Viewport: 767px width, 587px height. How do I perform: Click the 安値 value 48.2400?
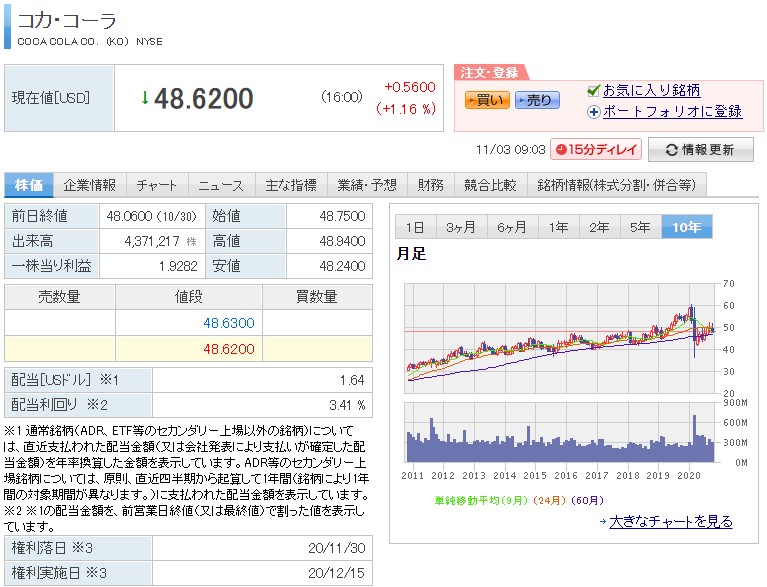(x=342, y=266)
